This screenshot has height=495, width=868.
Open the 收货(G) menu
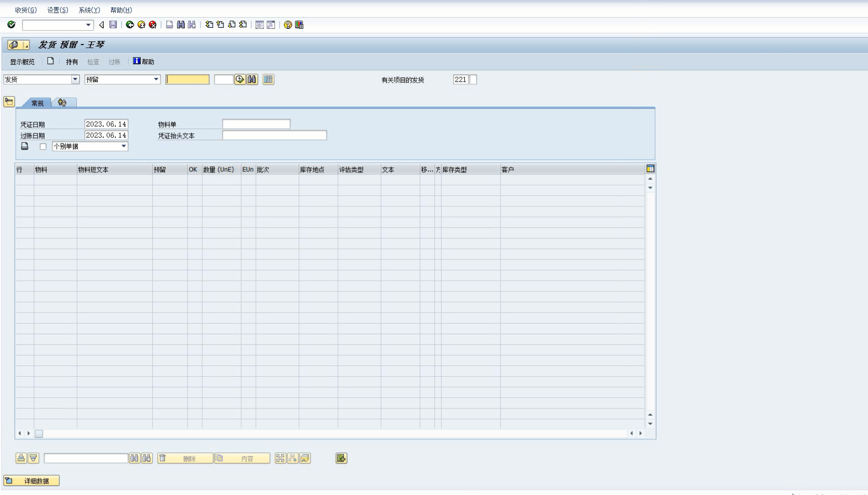coord(26,10)
